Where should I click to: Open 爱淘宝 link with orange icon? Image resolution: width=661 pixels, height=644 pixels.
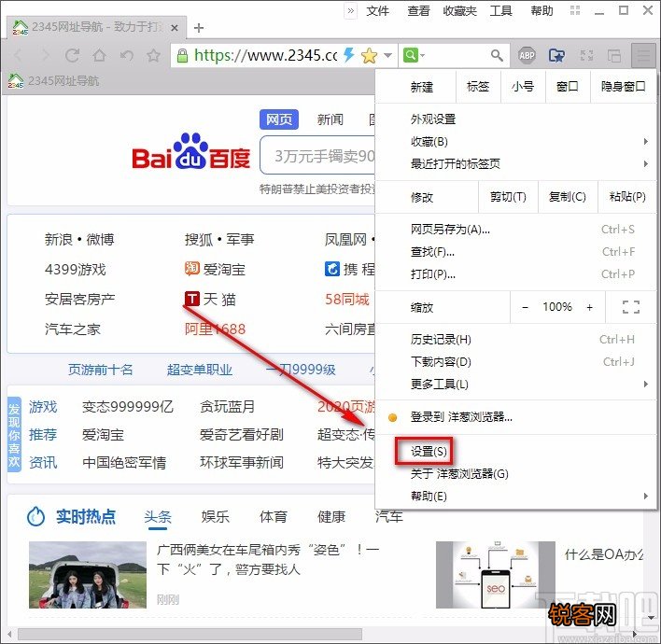coord(215,269)
